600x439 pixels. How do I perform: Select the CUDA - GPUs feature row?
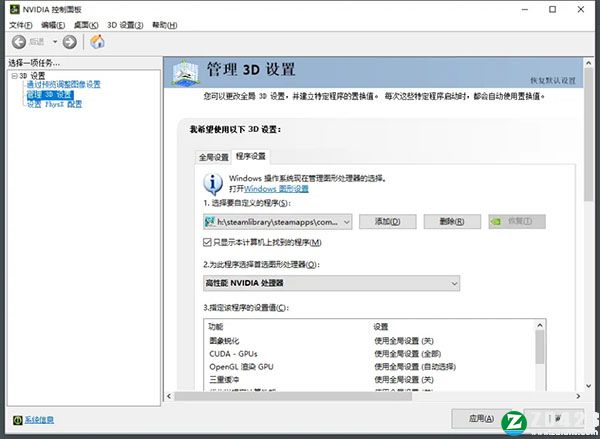(x=370, y=354)
